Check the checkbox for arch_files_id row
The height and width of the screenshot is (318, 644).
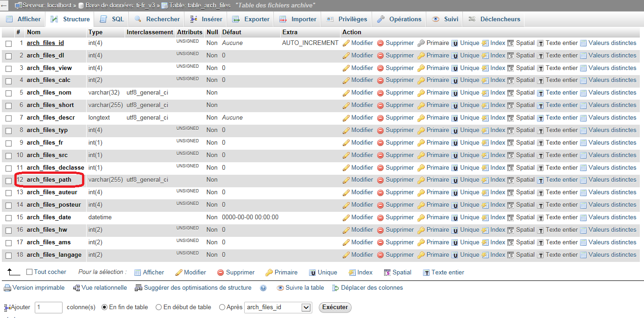[8, 43]
